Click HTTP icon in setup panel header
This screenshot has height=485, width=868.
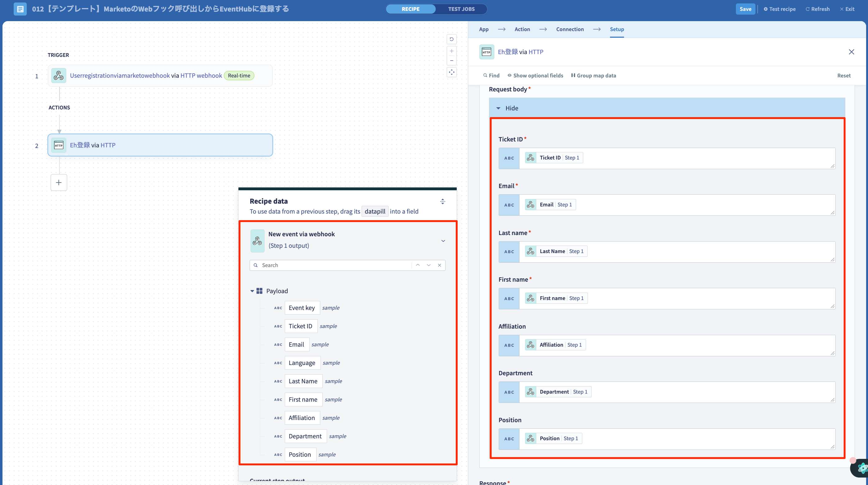[487, 52]
